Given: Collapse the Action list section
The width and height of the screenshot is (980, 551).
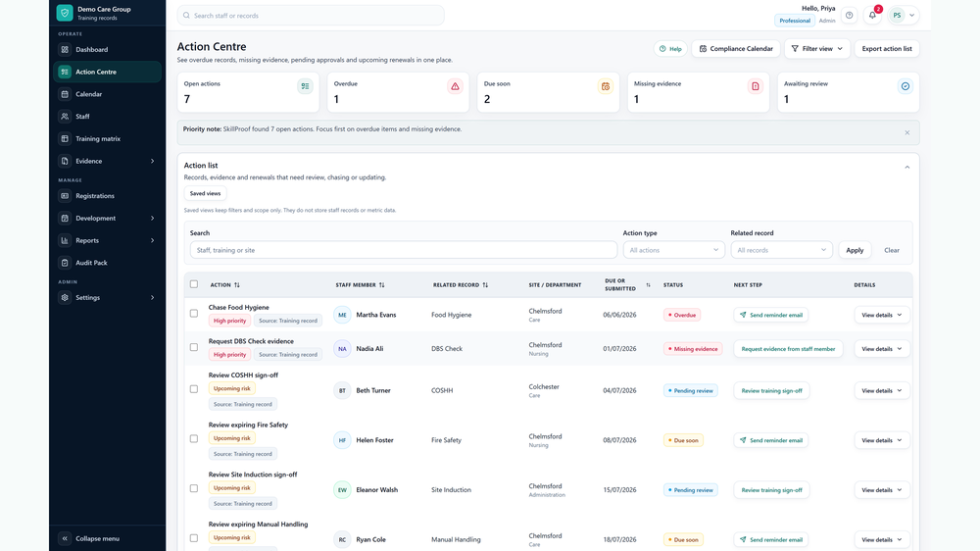Looking at the screenshot, I should click(906, 167).
